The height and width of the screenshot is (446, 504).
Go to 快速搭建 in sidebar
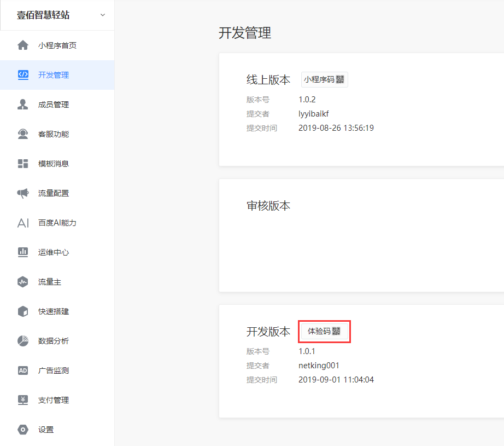[54, 311]
